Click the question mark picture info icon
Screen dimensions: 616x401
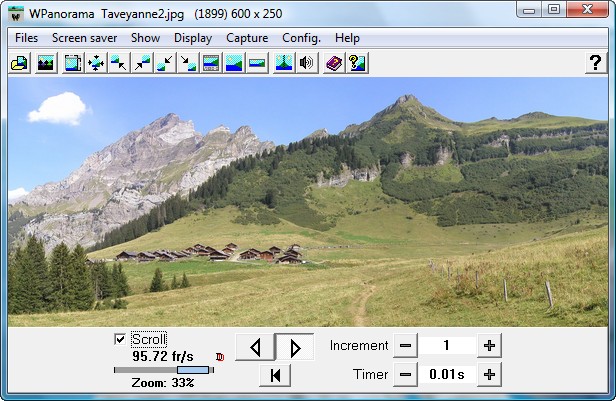coord(357,63)
